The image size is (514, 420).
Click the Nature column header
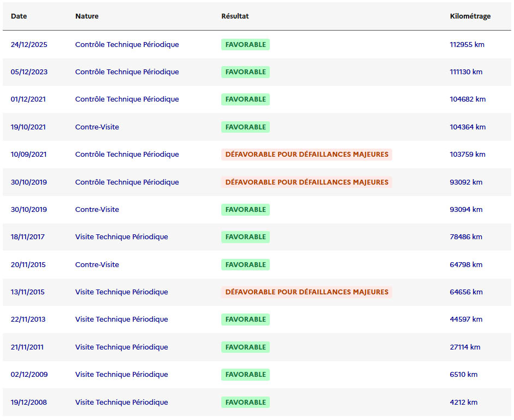click(x=87, y=16)
